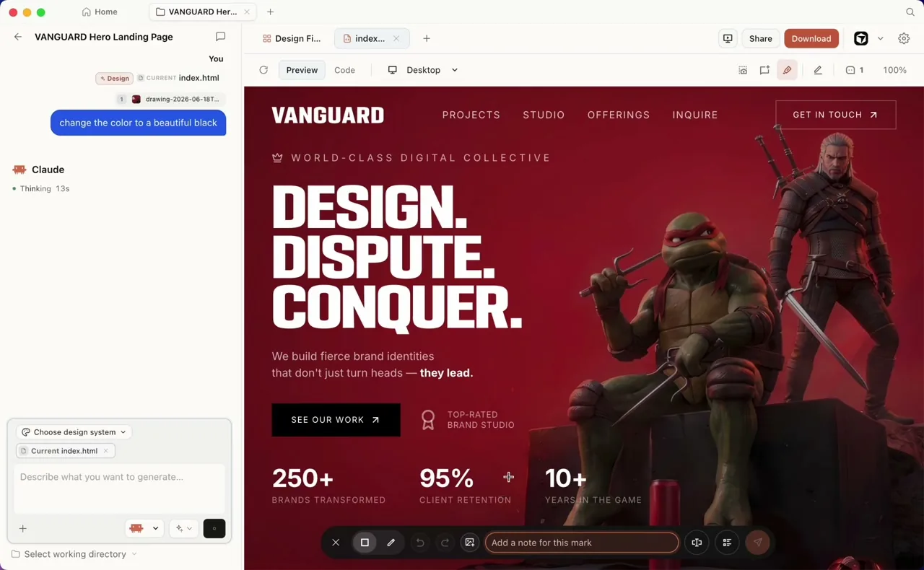Switch to the Home tab

(100, 12)
